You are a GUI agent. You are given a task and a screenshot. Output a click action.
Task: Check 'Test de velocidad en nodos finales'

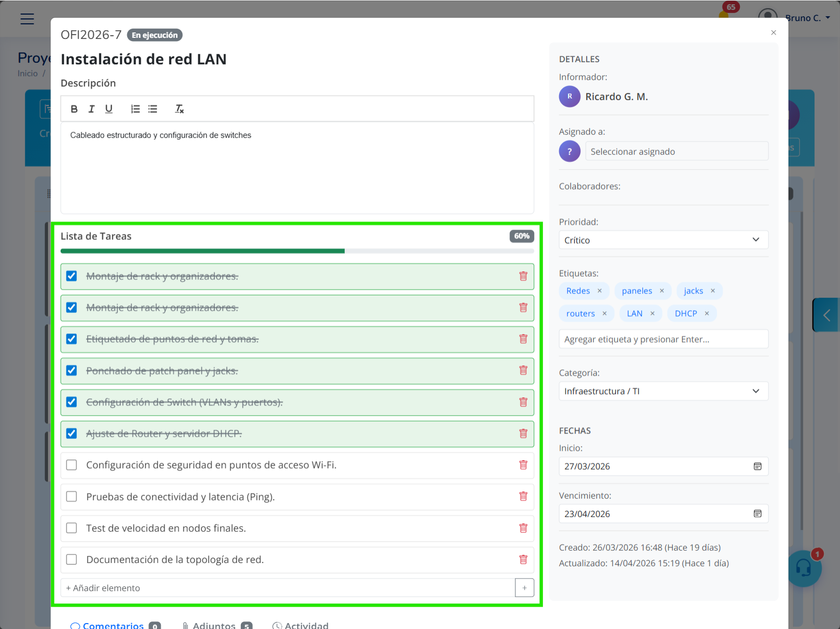71,528
